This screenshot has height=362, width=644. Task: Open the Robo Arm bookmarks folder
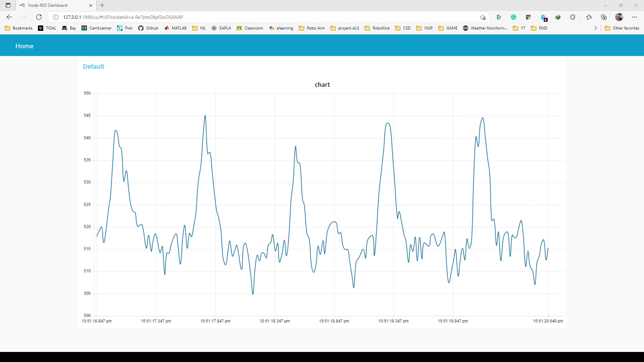click(x=312, y=28)
